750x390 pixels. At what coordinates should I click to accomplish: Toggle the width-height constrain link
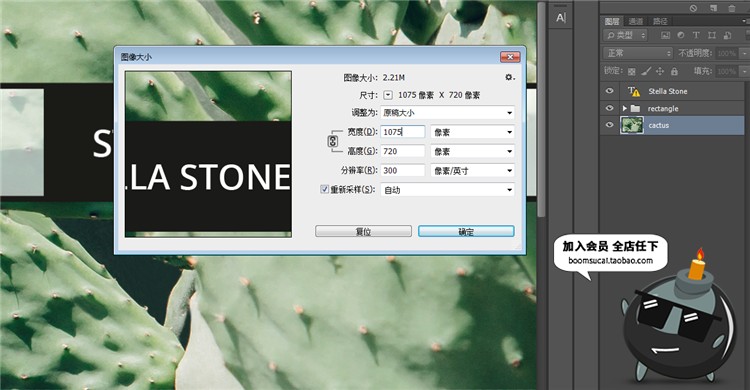point(332,141)
